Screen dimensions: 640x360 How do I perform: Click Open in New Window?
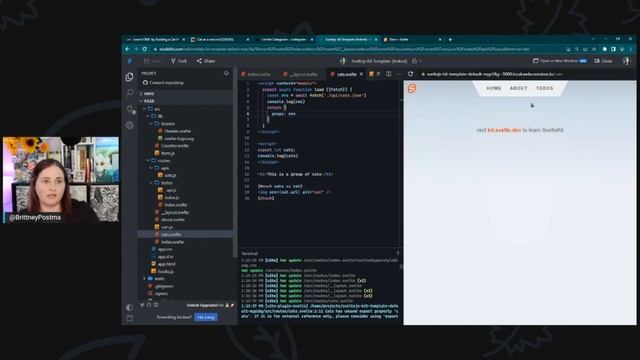559,61
